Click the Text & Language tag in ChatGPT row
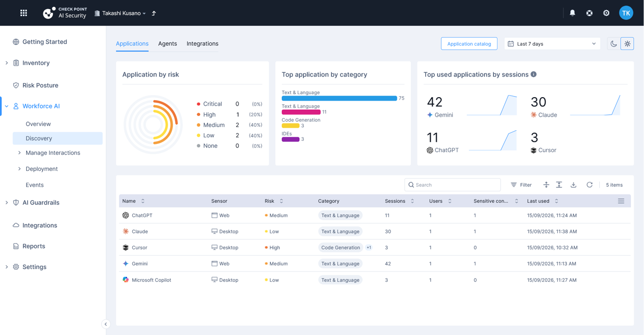The image size is (644, 335). coord(341,215)
